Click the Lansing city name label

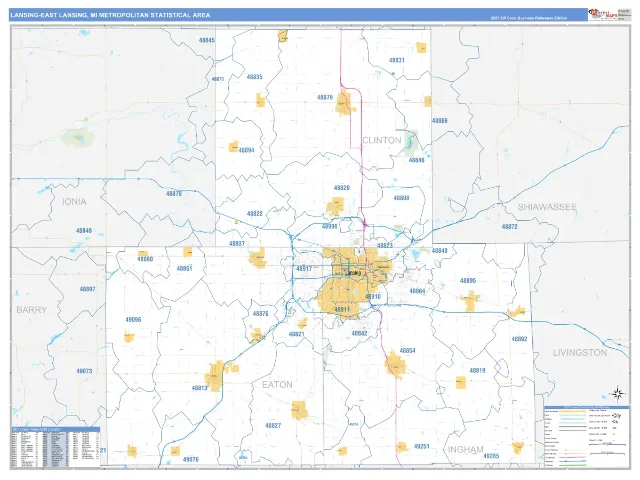pos(353,273)
